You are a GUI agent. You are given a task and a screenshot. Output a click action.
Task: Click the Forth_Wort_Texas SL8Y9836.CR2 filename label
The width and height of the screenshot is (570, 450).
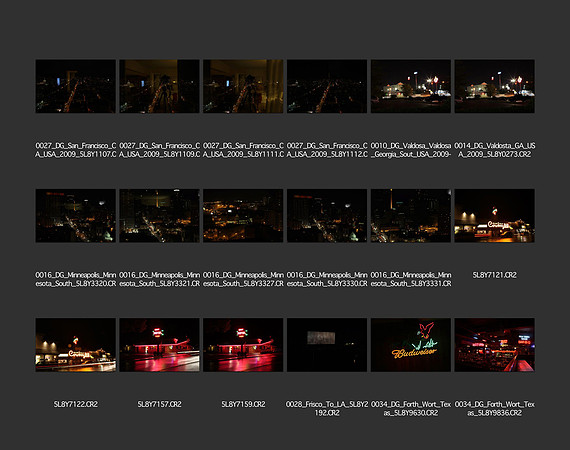494,409
